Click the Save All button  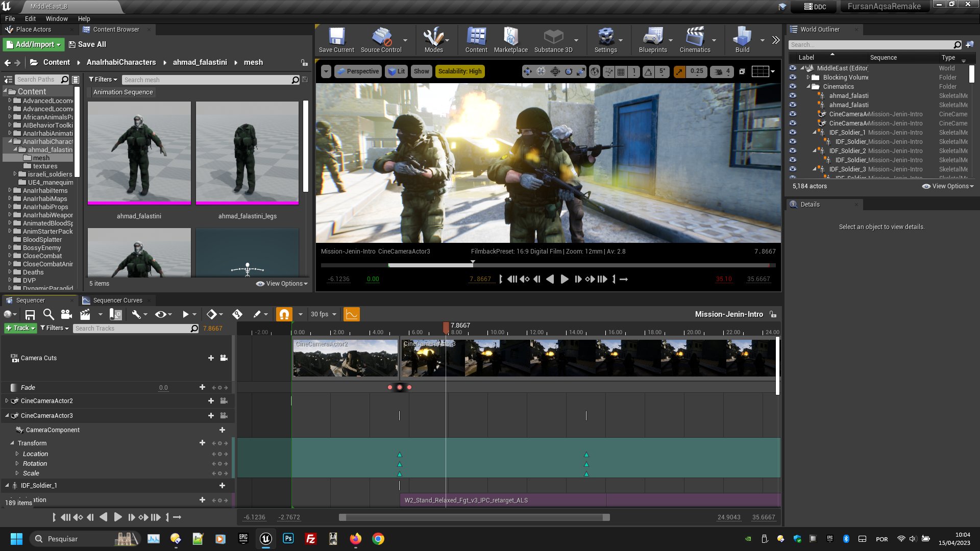pyautogui.click(x=87, y=44)
